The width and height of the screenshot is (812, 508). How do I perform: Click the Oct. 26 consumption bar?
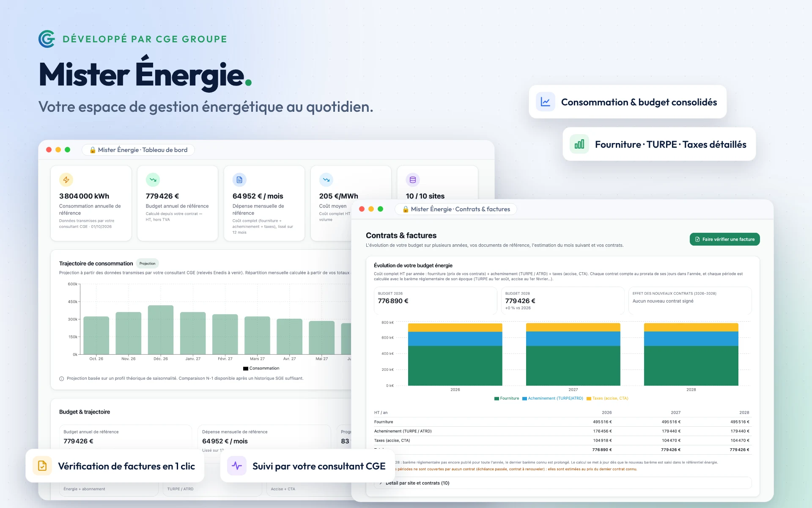point(96,335)
